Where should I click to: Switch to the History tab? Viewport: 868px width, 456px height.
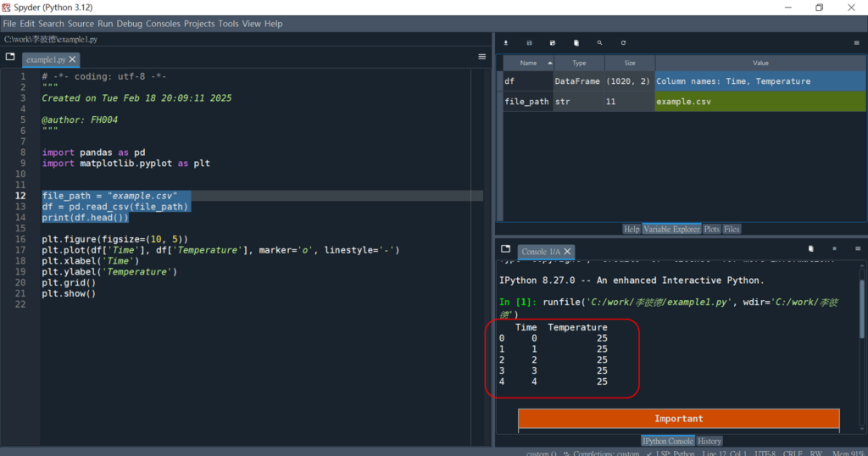click(709, 441)
